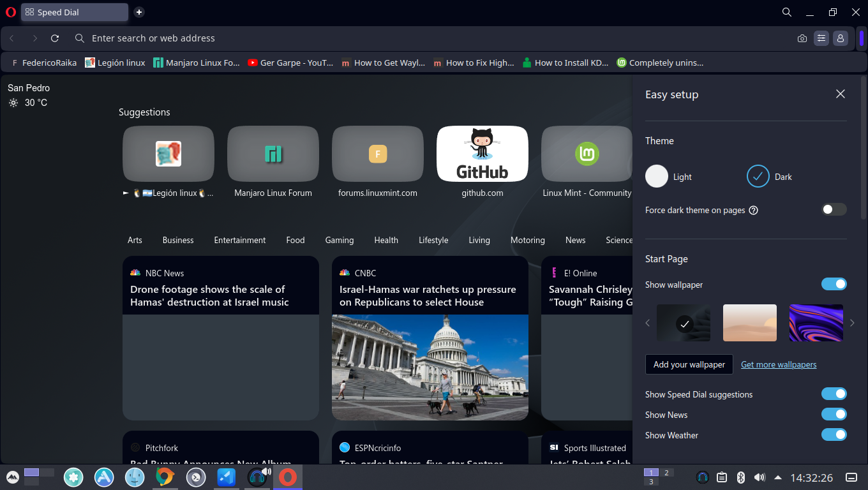Viewport: 868px width, 490px height.
Task: Click the address bar search field
Action: click(431, 38)
